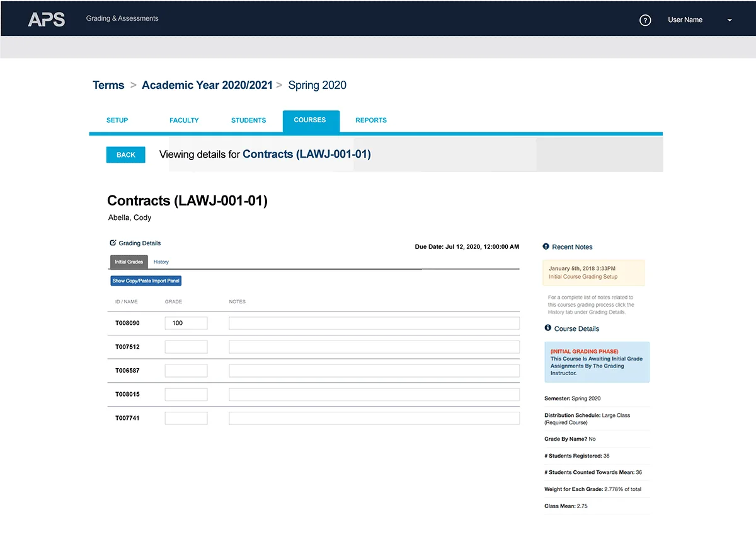
Task: Open the User Name account menu
Action: (x=685, y=20)
